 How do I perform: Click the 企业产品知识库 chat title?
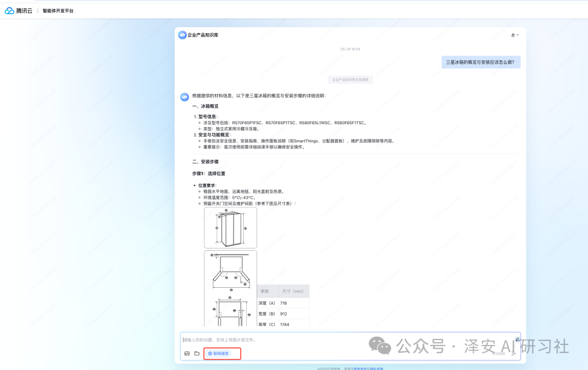[x=203, y=35]
